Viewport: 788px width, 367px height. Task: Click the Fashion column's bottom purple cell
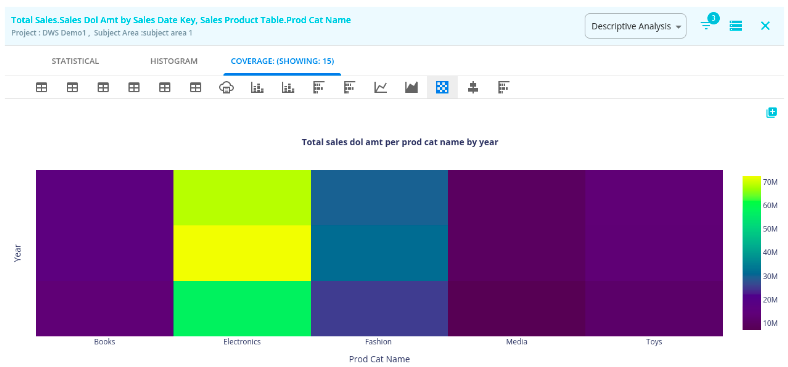pyautogui.click(x=379, y=308)
